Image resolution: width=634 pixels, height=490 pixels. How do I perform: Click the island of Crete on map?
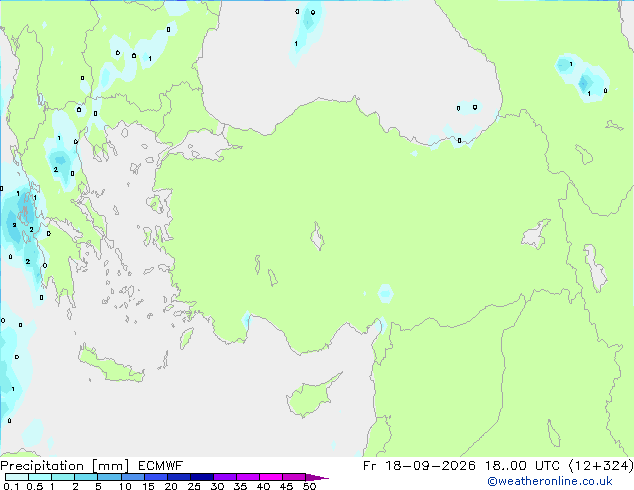coord(111,365)
